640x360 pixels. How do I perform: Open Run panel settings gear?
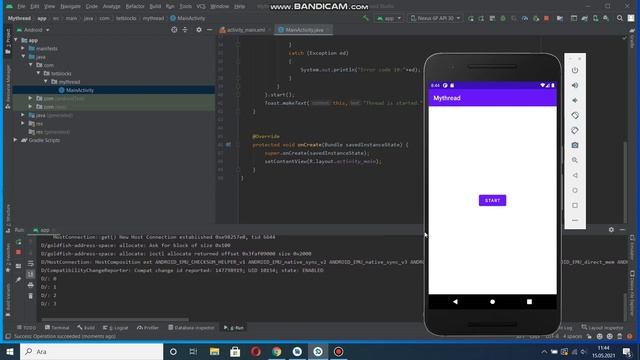(611, 230)
